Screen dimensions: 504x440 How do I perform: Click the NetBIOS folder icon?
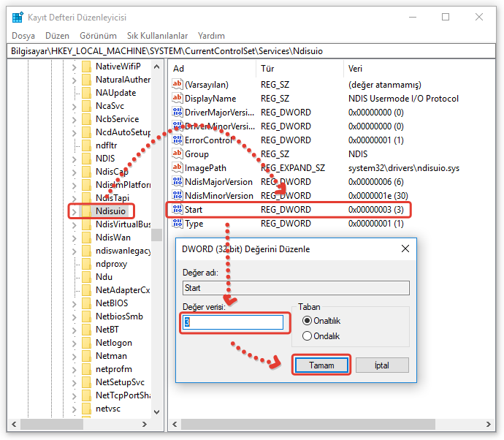tap(86, 303)
